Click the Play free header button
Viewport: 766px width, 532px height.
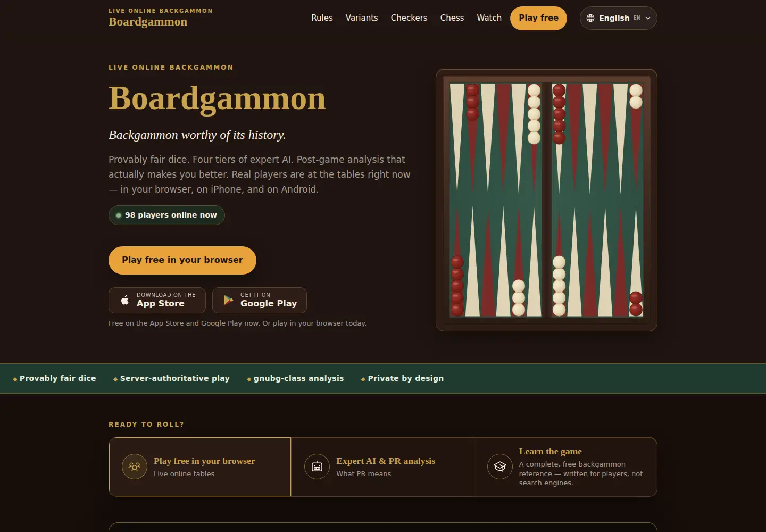coord(538,18)
